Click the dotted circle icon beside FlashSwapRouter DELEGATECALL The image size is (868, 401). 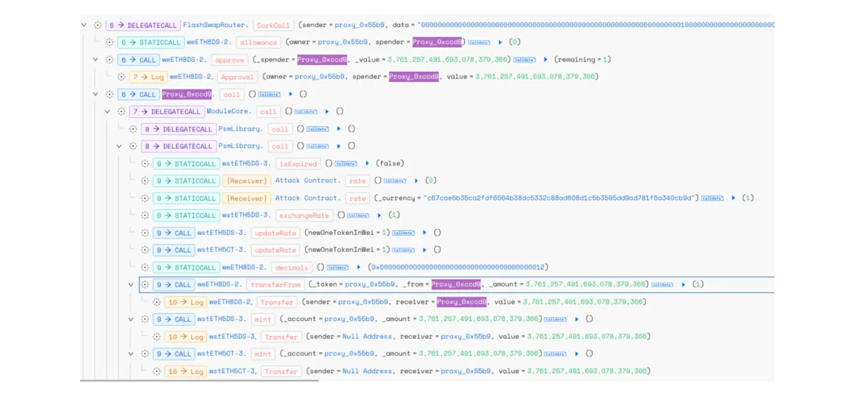click(98, 25)
